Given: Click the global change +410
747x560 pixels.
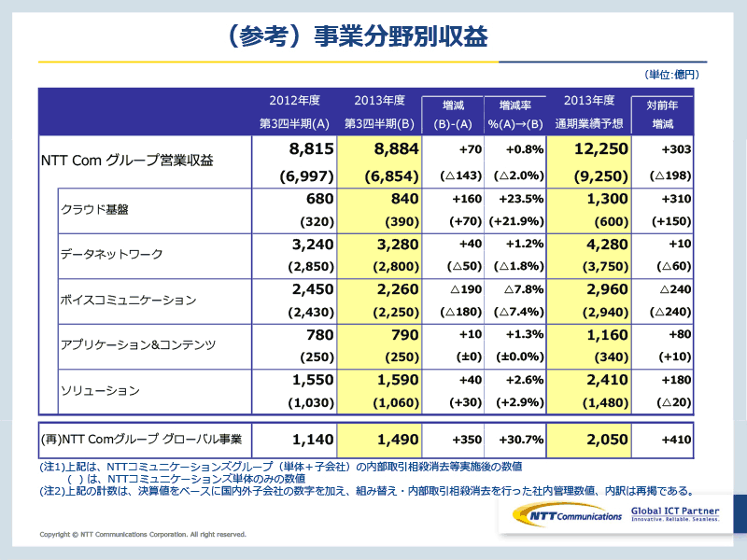Looking at the screenshot, I should (676, 440).
